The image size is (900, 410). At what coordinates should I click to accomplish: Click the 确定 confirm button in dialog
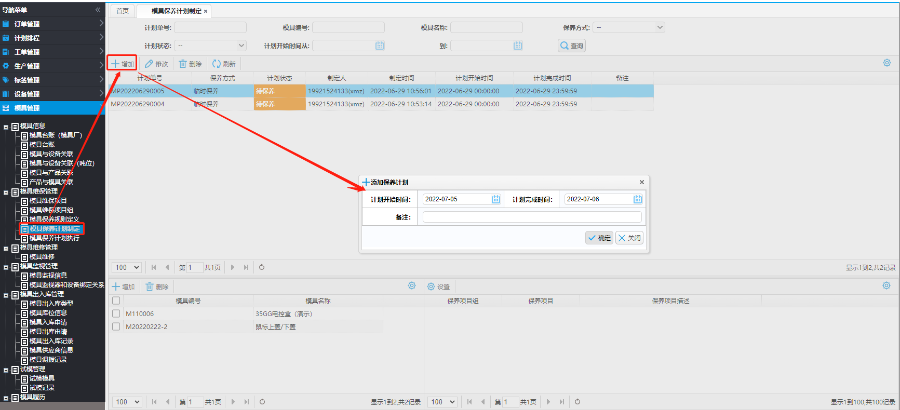(x=598, y=237)
